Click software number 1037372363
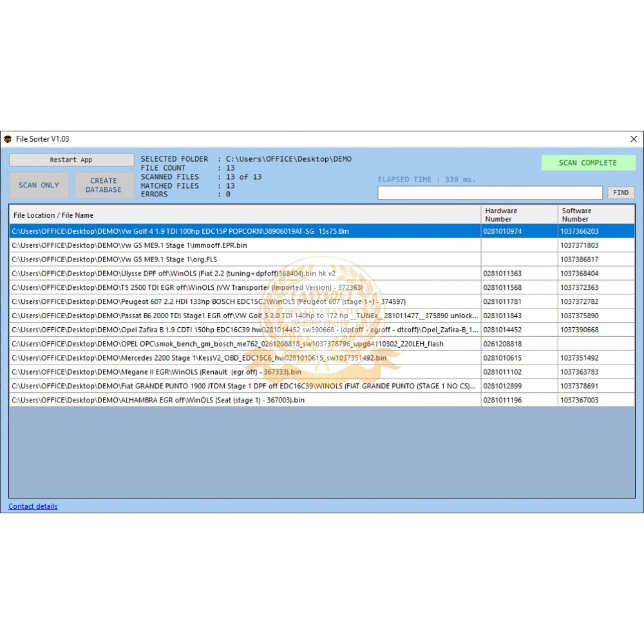The height and width of the screenshot is (644, 644). pyautogui.click(x=580, y=287)
